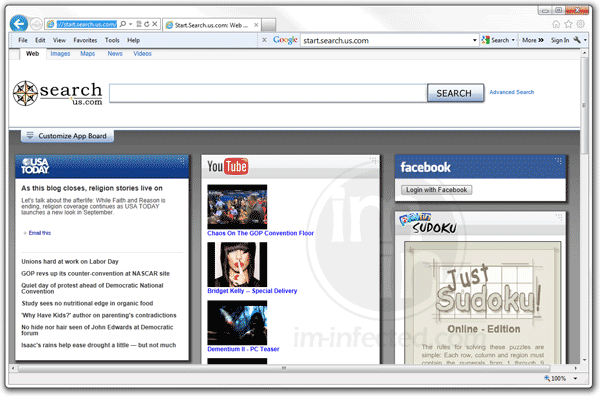Click the compatibility view icon in address bar
Image resolution: width=600 pixels, height=396 pixels.
tap(139, 24)
